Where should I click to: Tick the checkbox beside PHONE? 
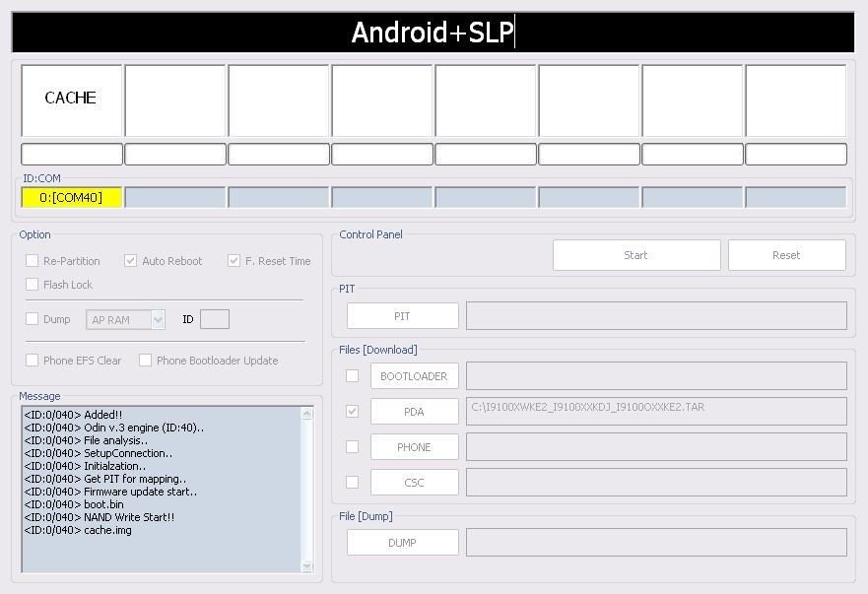(352, 447)
